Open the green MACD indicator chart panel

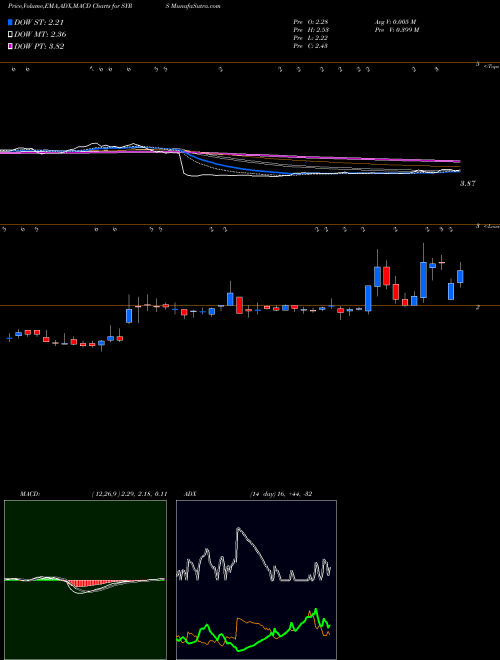(x=85, y=580)
